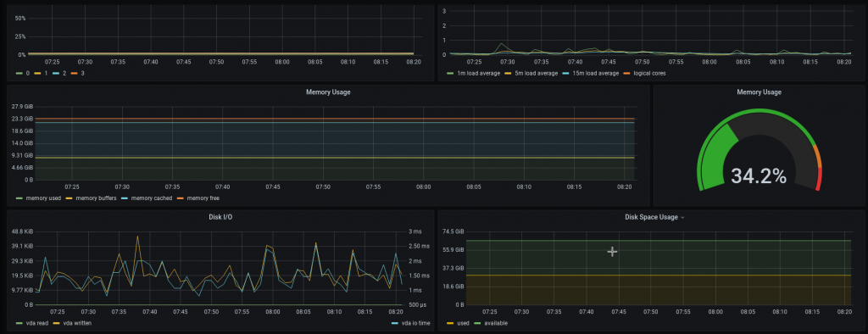This screenshot has height=334, width=868.
Task: Open the Memory Usage graph panel title
Action: click(x=328, y=92)
